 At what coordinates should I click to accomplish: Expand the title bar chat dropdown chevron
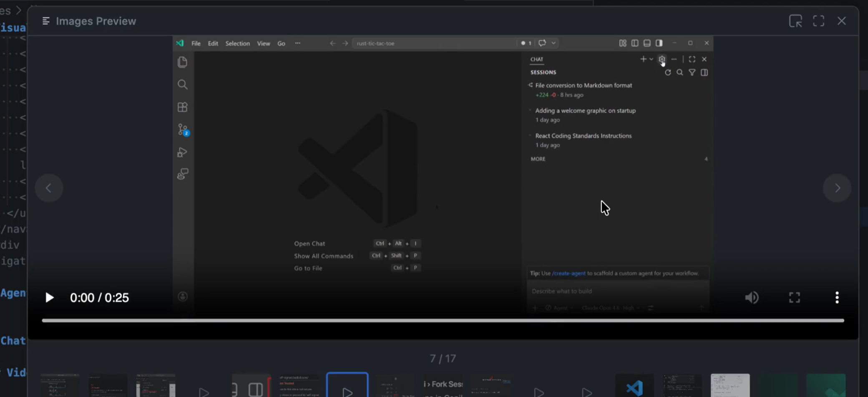[x=554, y=43]
